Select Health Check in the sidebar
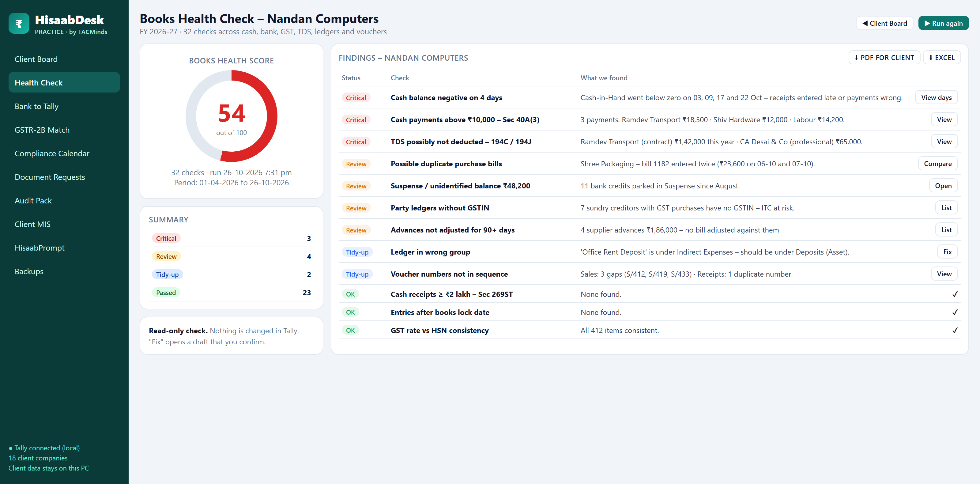The height and width of the screenshot is (484, 980). (x=64, y=83)
